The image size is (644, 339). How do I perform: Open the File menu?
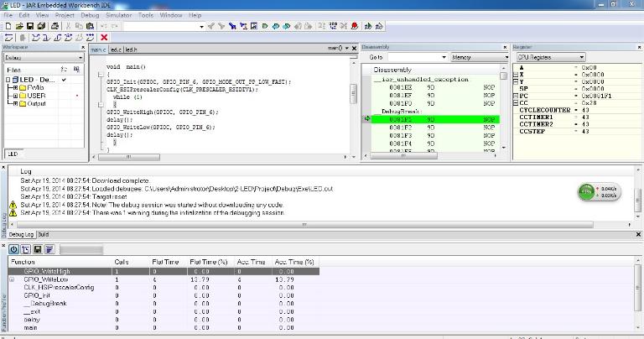8,15
